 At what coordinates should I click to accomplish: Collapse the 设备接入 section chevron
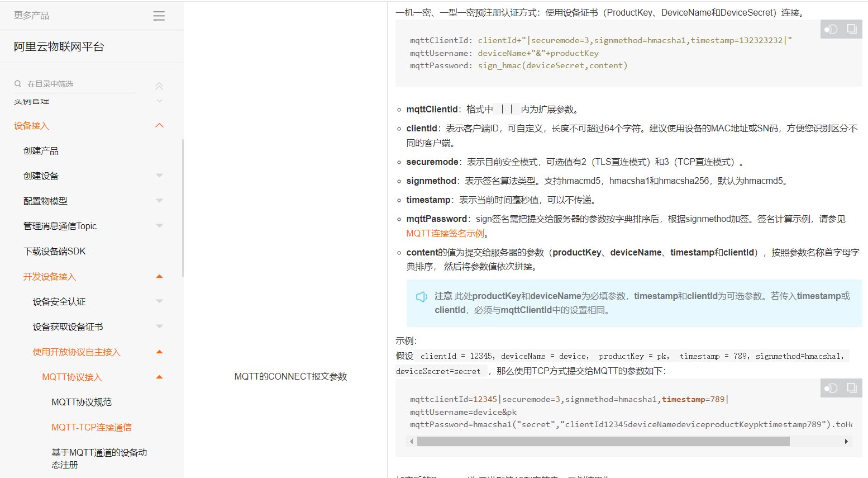pyautogui.click(x=159, y=126)
